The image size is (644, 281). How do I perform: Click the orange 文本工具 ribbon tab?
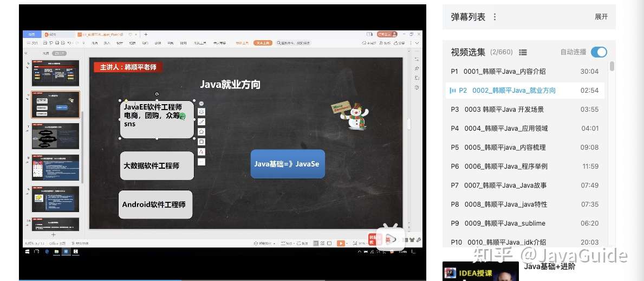pyautogui.click(x=263, y=43)
